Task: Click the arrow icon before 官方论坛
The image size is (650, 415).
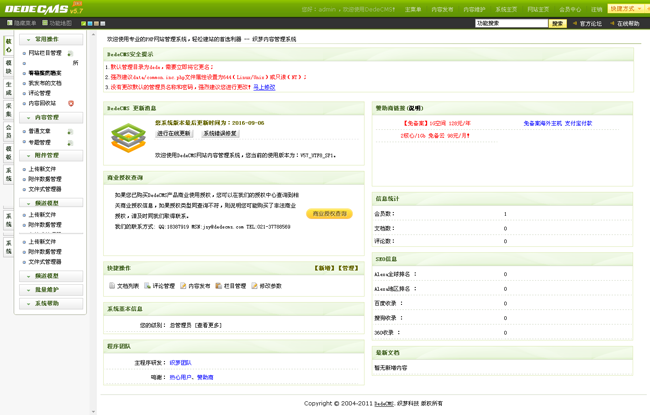Action: [575, 23]
